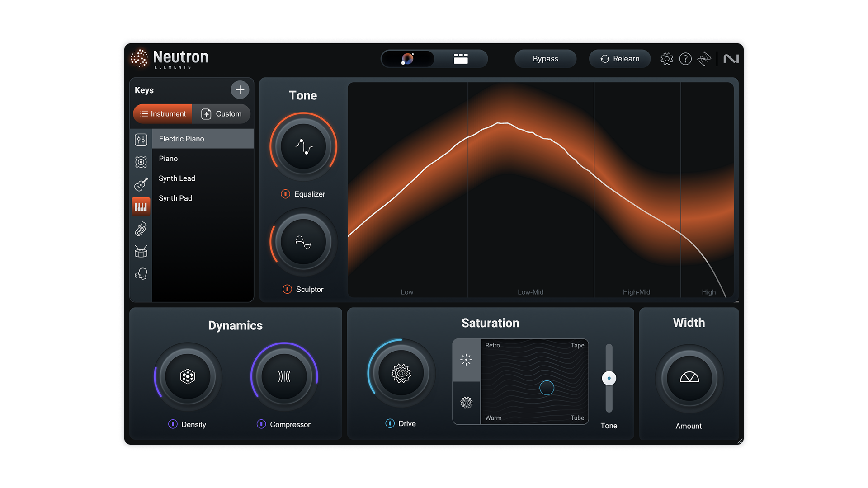Switch to the Custom tab
The image size is (868, 488).
(222, 114)
